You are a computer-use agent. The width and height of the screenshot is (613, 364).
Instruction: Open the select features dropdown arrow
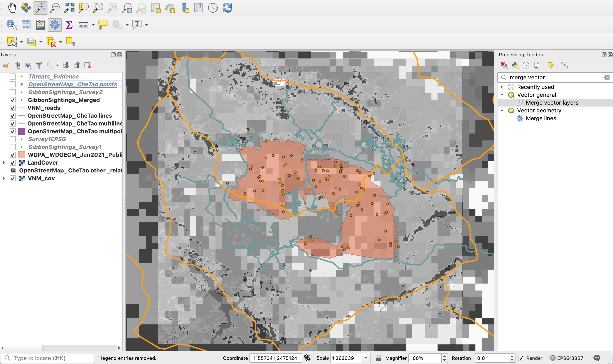(21, 42)
